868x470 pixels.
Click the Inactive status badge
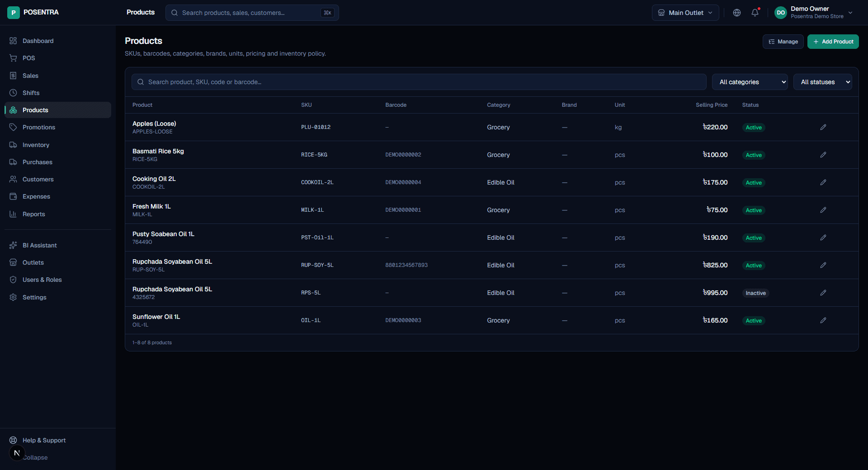click(755, 293)
